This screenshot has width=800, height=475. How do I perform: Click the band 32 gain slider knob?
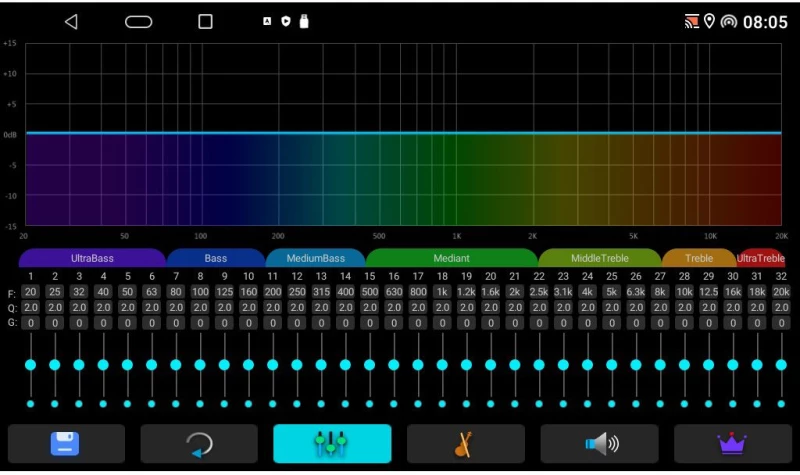click(781, 365)
